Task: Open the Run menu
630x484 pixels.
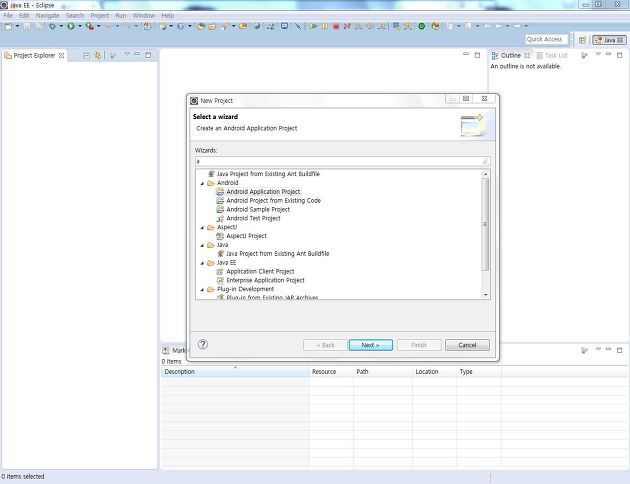Action: point(121,15)
